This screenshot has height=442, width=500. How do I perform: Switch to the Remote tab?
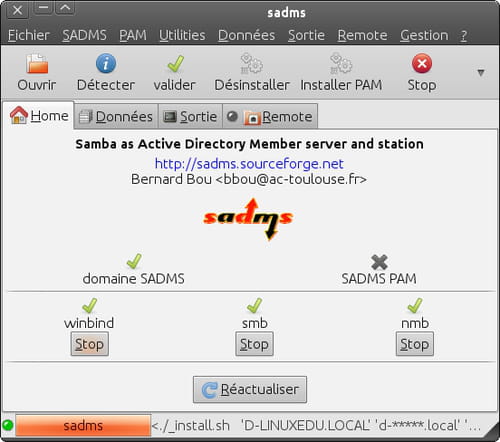point(270,116)
